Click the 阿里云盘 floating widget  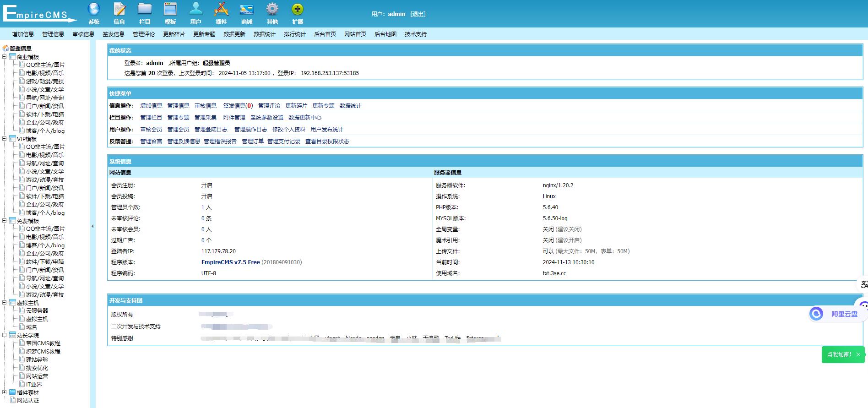[x=837, y=314]
